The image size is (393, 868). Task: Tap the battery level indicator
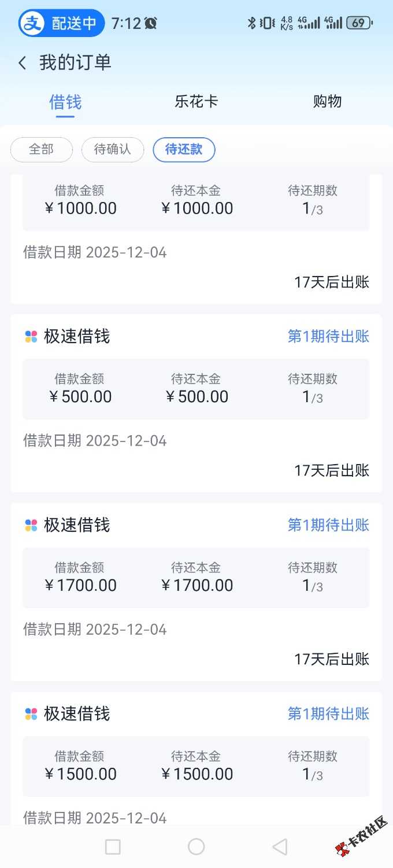point(359,23)
